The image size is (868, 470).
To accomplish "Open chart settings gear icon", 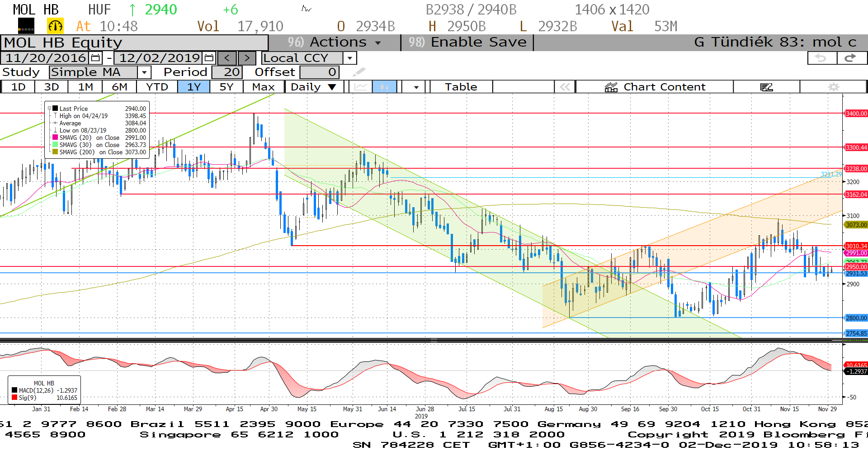I will [x=833, y=87].
